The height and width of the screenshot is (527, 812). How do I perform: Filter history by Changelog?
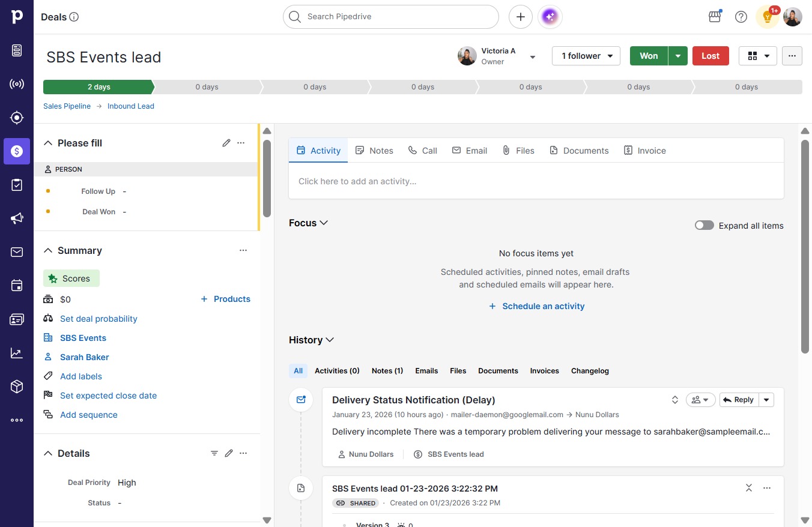(x=590, y=371)
